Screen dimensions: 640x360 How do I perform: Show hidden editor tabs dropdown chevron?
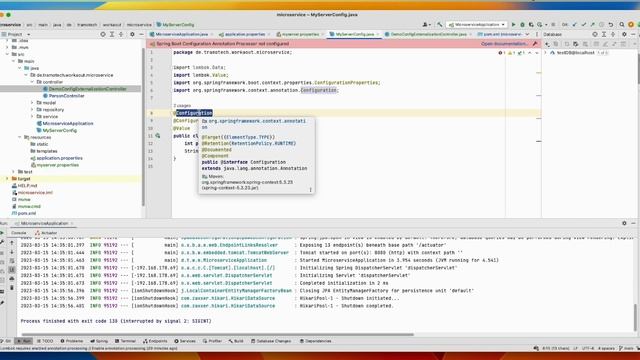click(x=527, y=34)
